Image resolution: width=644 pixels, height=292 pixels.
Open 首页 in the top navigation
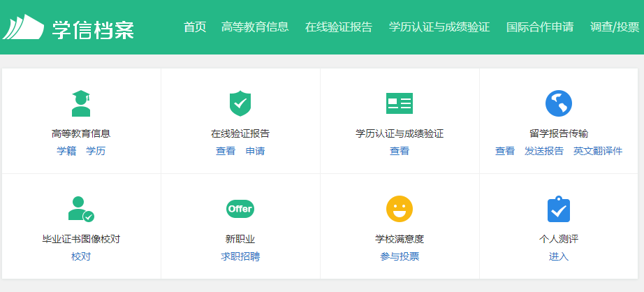click(195, 27)
